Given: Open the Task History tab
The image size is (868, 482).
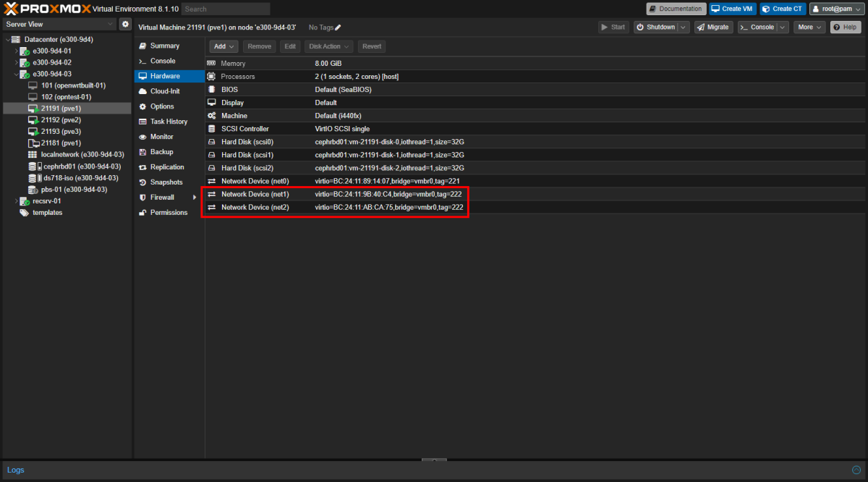Looking at the screenshot, I should coord(169,122).
